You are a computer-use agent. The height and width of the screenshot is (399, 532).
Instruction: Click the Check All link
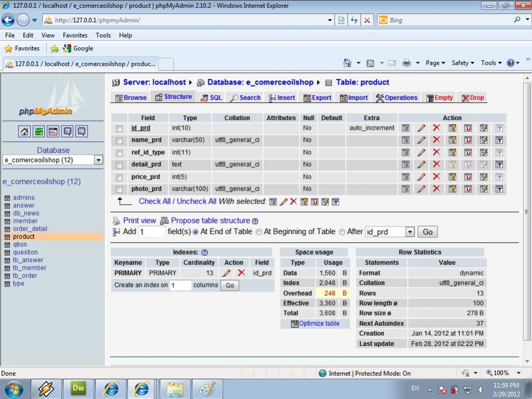click(154, 202)
